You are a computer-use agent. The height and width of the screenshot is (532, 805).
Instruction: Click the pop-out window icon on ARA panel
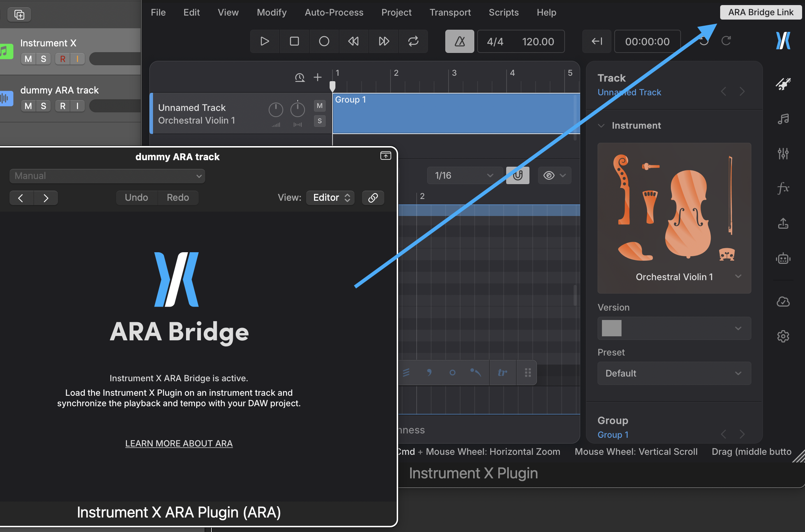385,156
